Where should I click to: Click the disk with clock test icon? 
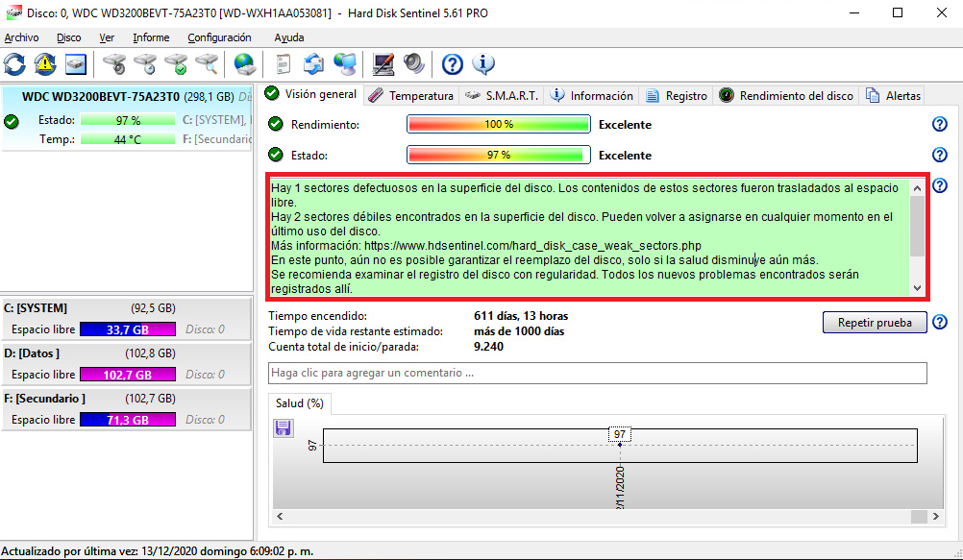145,63
